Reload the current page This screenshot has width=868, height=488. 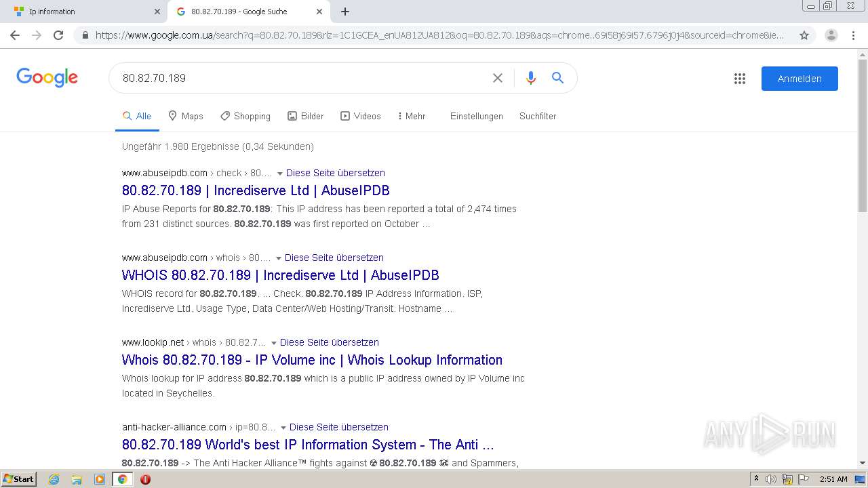(58, 35)
